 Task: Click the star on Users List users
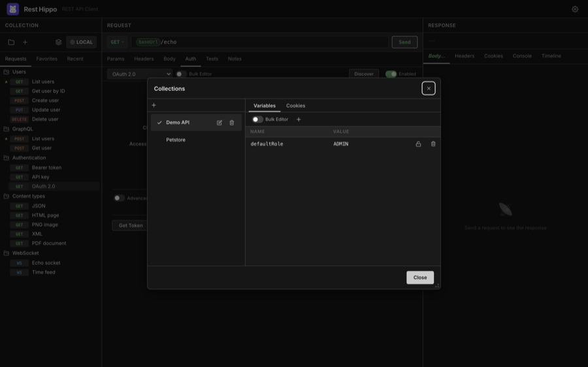pyautogui.click(x=6, y=82)
